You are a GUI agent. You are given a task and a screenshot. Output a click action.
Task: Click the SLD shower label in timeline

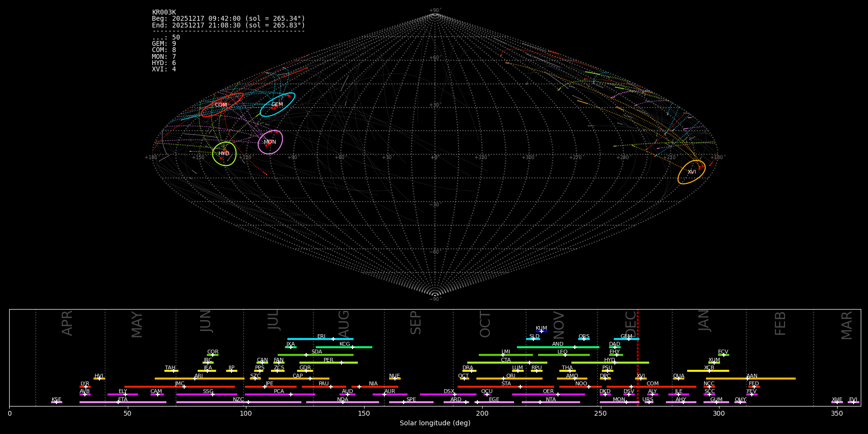(x=534, y=337)
